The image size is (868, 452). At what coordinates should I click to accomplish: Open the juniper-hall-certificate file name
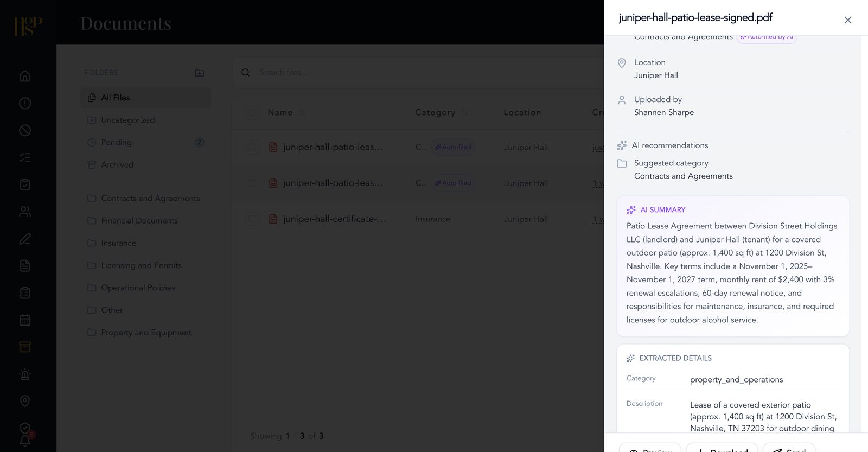click(x=335, y=219)
